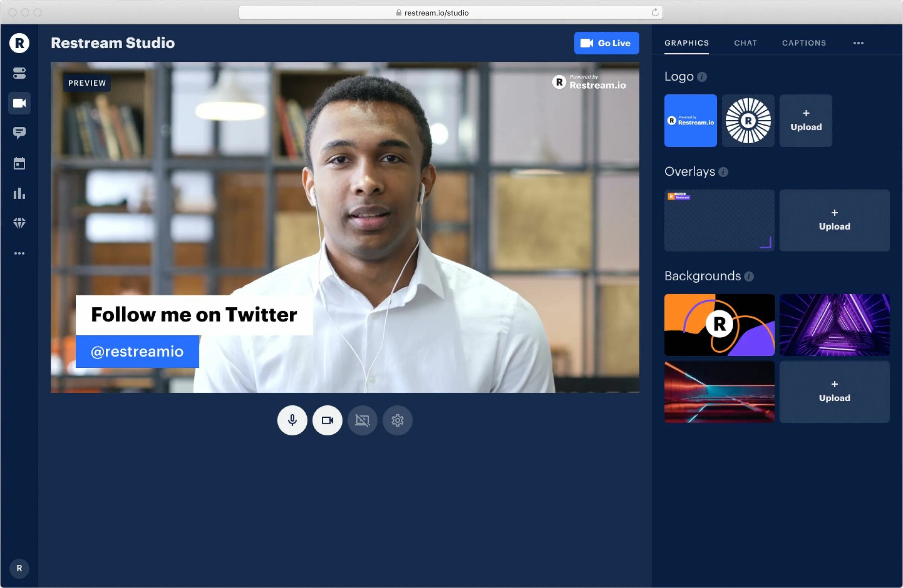
Task: Open the chat bubble sidebar icon
Action: (x=19, y=133)
